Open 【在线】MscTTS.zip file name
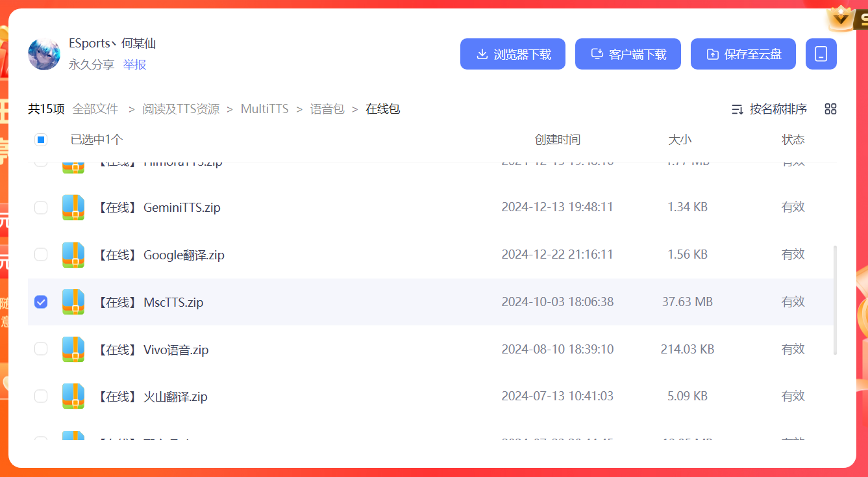Viewport: 868px width, 477px height. coord(149,302)
